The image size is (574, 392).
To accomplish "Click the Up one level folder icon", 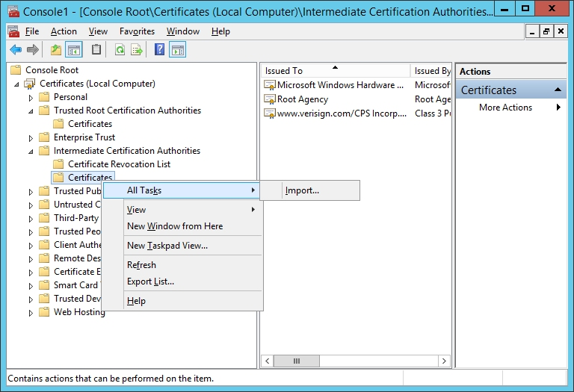I will [x=56, y=50].
